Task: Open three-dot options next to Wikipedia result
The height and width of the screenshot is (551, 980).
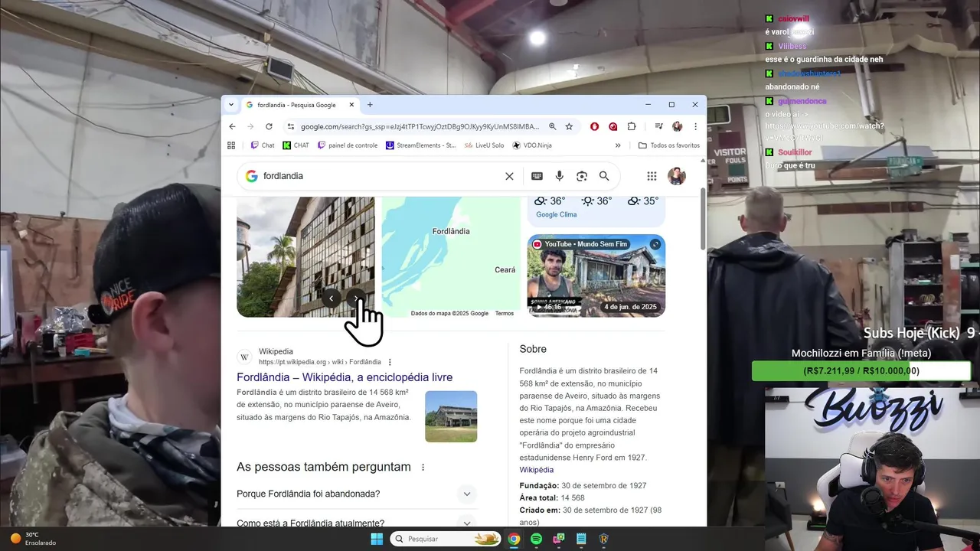Action: click(x=390, y=362)
